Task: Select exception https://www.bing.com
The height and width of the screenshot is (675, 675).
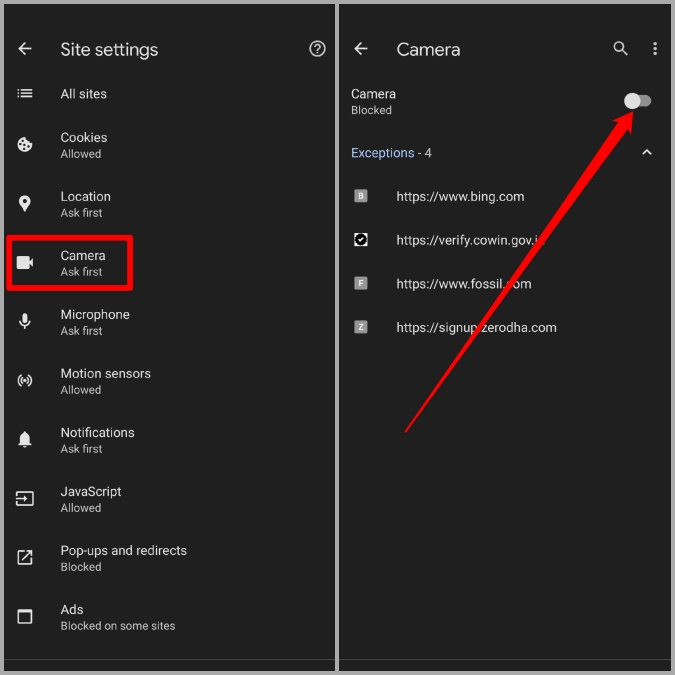Action: 505,196
